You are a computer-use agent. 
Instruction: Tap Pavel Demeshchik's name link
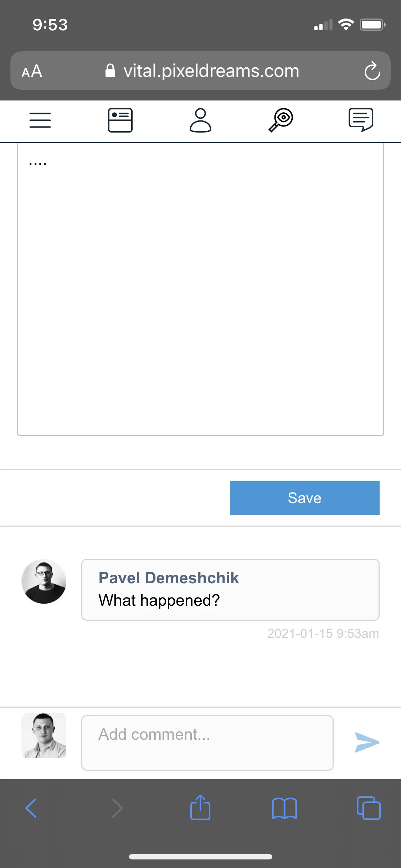click(169, 578)
